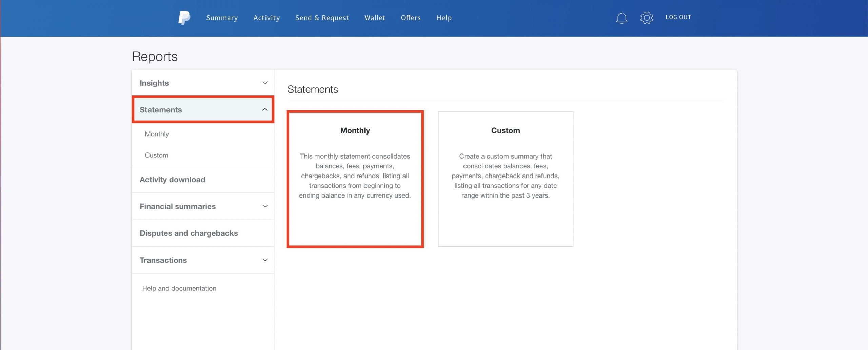Open the notifications bell
868x350 pixels.
point(621,18)
